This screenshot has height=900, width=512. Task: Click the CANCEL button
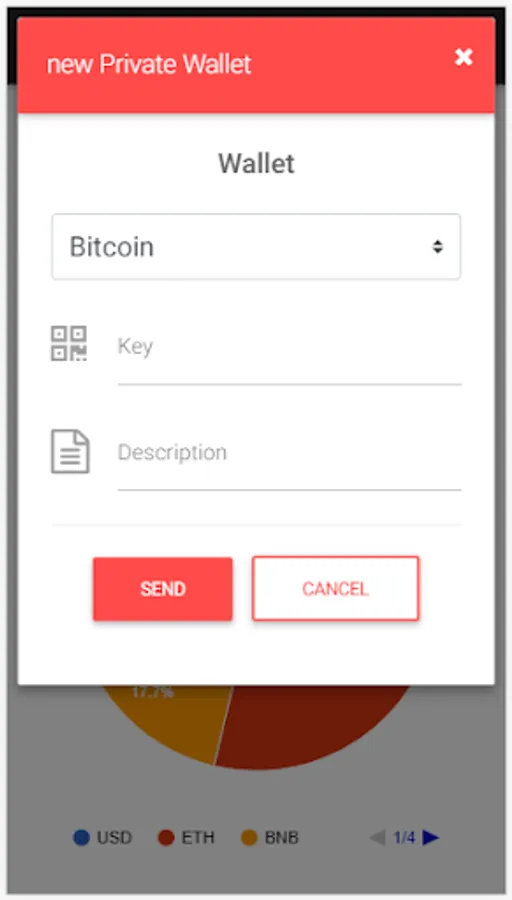pyautogui.click(x=336, y=588)
